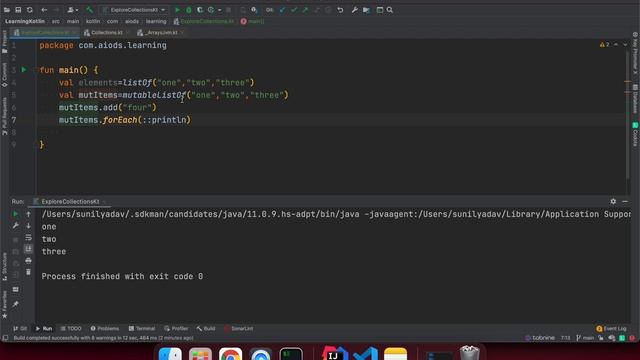Select LearningKotlin breadcrumb
The width and height of the screenshot is (640, 360).
25,21
